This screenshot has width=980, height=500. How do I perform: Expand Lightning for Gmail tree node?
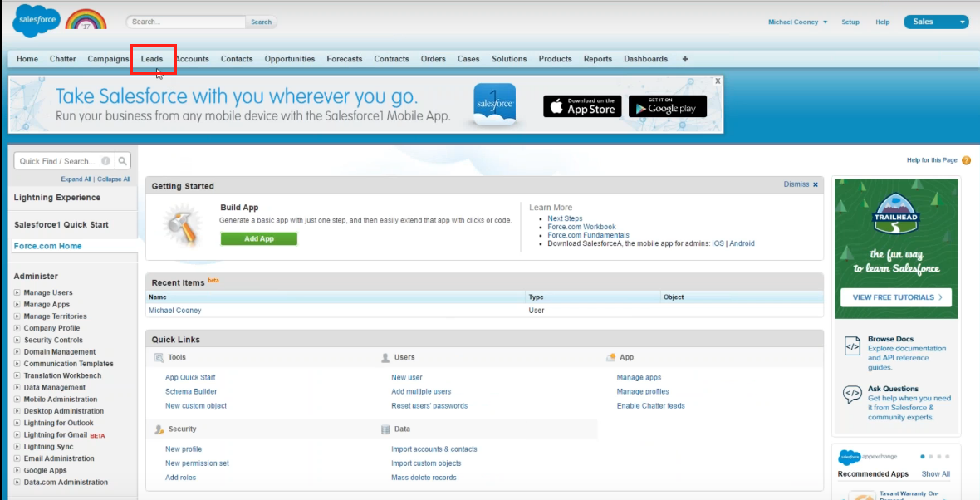pyautogui.click(x=17, y=435)
